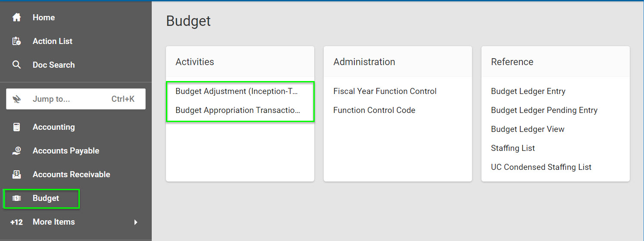Screen dimensions: 644x241
Task: Open Budget Adjustment (Inception-T... link
Action: coord(237,91)
